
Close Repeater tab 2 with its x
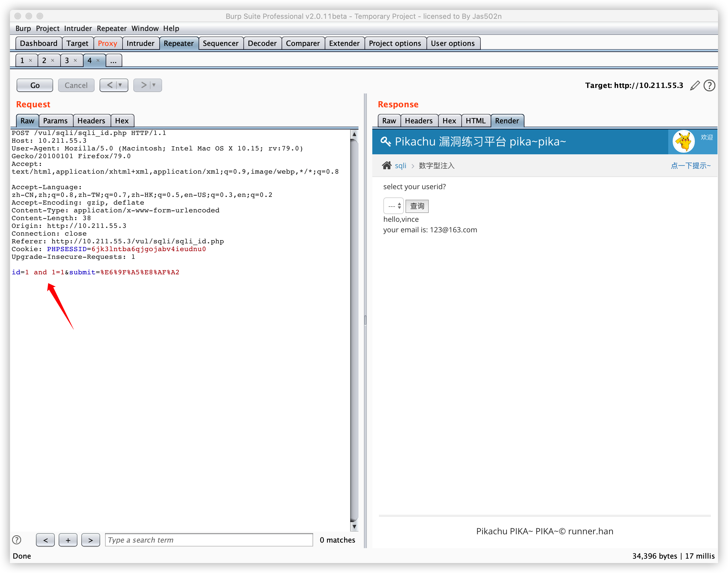(53, 60)
